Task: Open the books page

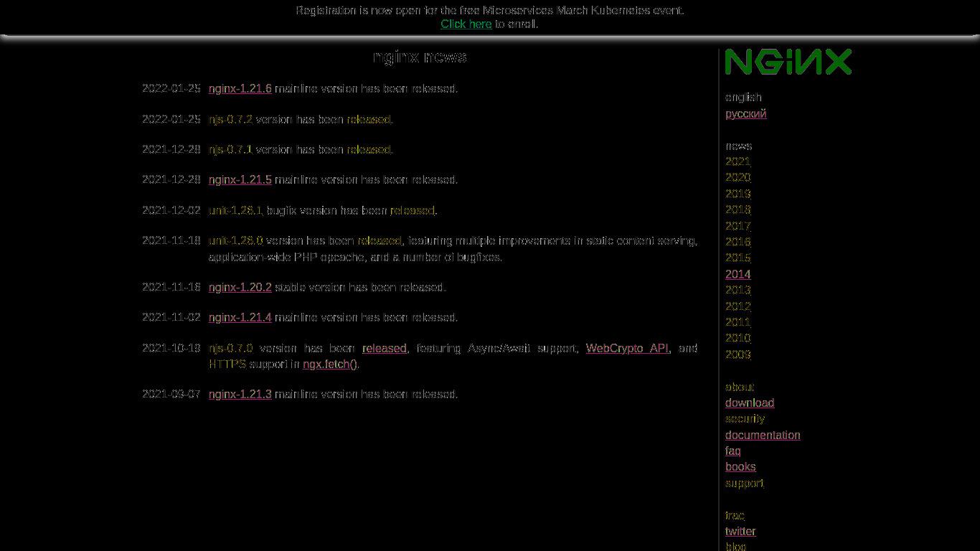Action: point(740,467)
